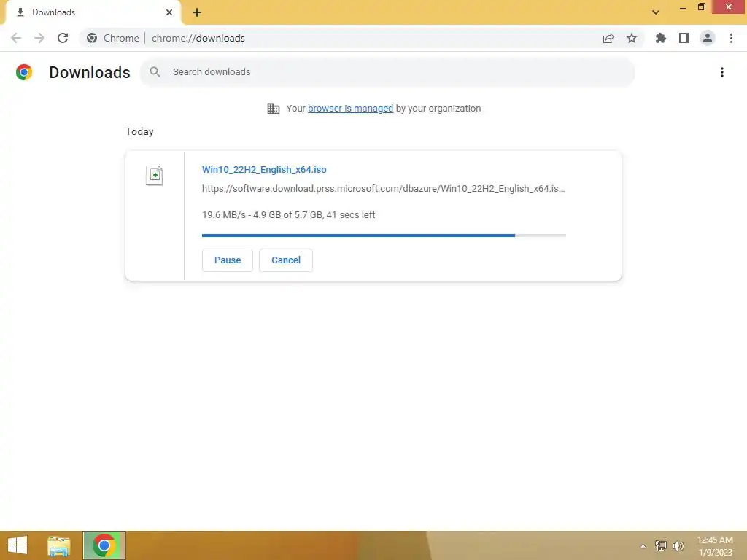Click the ISO file icon in download card
The image size is (747, 560).
pos(155,175)
